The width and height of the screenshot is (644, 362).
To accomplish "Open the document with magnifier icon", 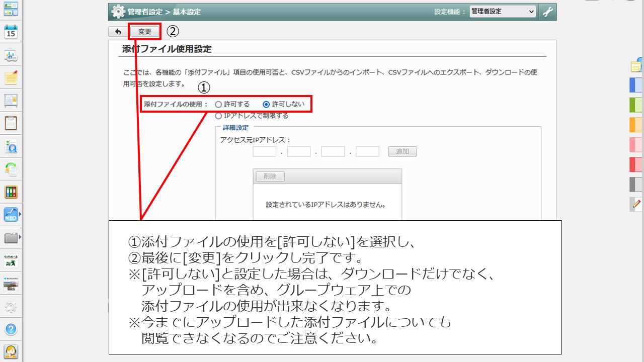I will click(x=11, y=146).
